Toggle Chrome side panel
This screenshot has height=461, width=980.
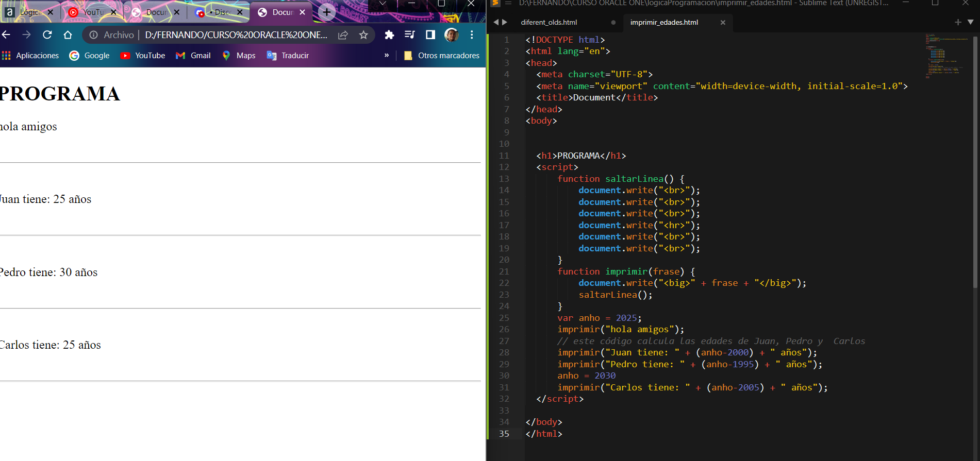tap(430, 35)
